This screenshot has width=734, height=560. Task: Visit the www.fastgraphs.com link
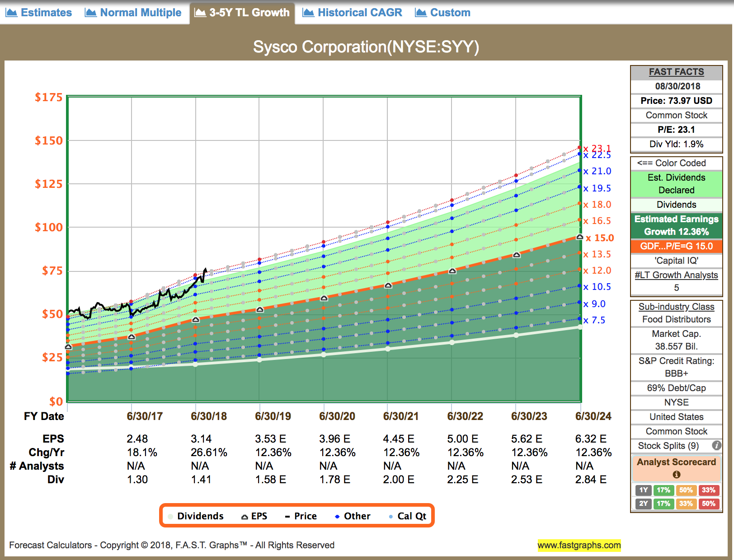[x=580, y=545]
